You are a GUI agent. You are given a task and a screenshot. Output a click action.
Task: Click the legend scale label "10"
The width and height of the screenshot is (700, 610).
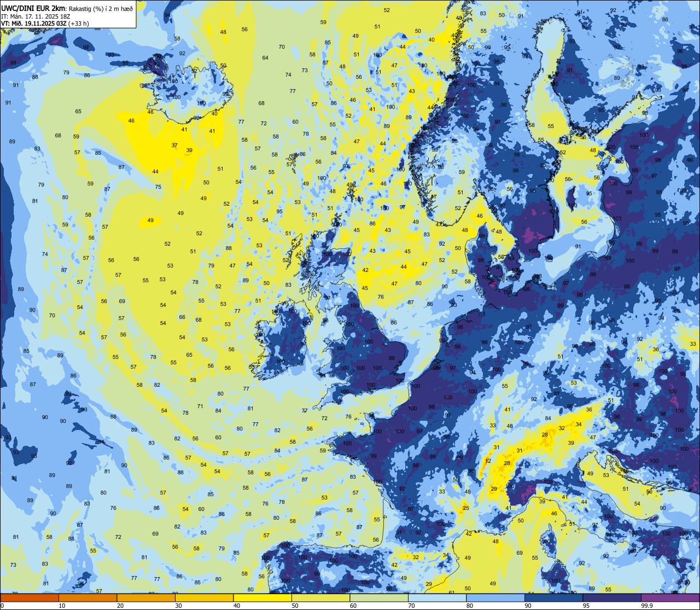click(x=62, y=606)
